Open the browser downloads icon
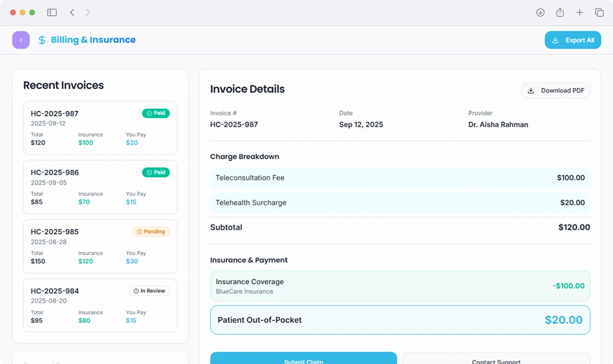 pyautogui.click(x=540, y=12)
